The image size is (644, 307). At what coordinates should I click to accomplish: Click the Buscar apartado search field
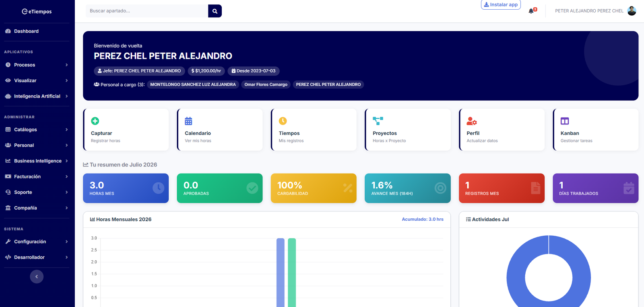[147, 11]
